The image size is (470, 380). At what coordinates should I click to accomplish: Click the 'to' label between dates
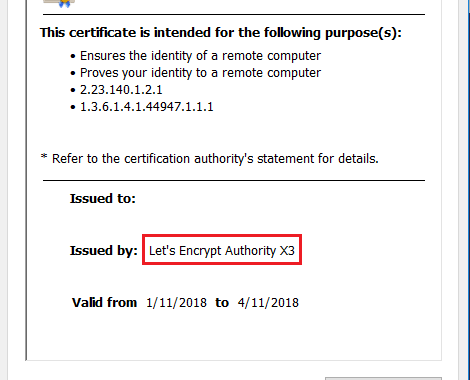[222, 303]
